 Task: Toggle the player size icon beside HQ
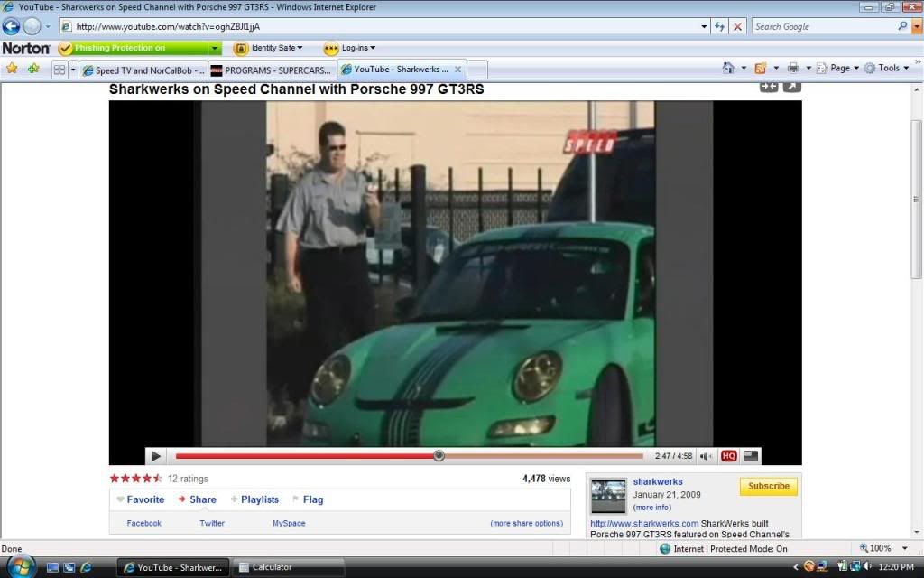[x=751, y=456]
